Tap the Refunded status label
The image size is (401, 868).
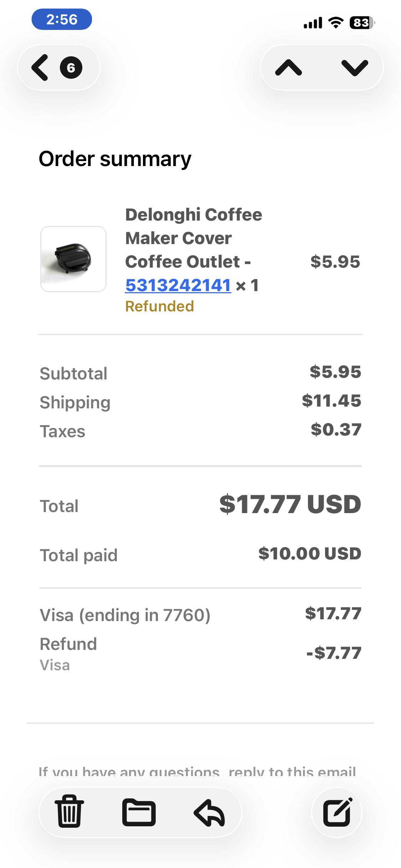point(159,306)
